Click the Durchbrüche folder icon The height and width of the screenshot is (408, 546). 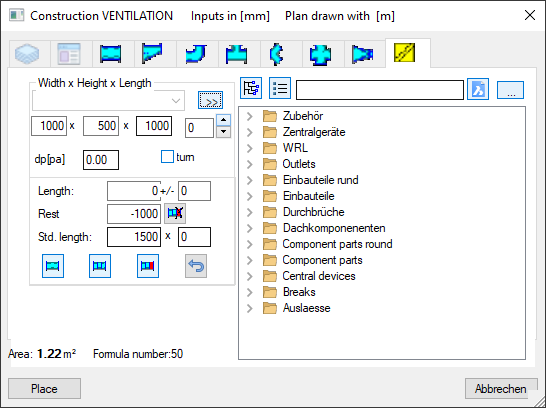270,212
